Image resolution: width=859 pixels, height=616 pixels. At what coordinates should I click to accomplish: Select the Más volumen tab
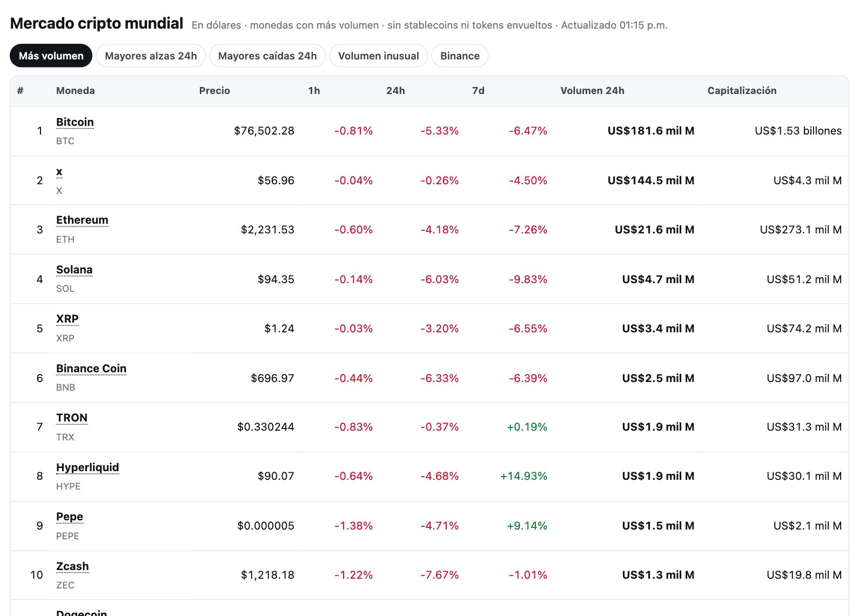[x=51, y=56]
